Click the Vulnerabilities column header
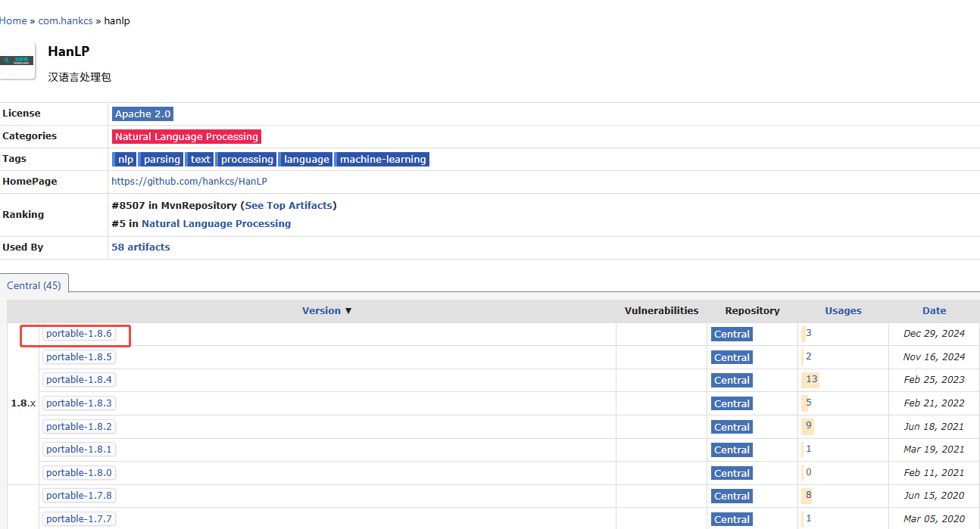Screen dimensions: 980x529 click(661, 310)
